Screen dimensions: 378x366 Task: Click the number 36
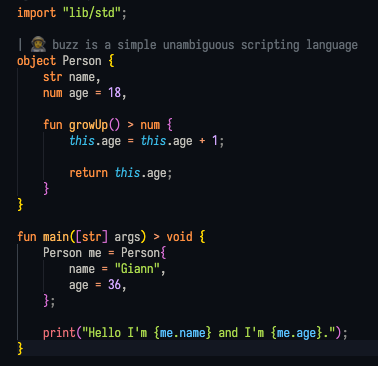click(x=114, y=285)
